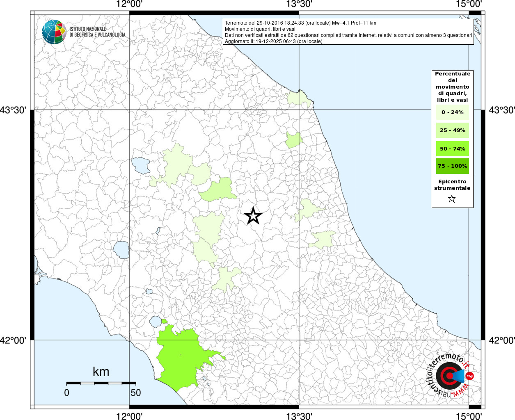Click the km scale bar
The width and height of the screenshot is (515, 420).
pos(101,383)
